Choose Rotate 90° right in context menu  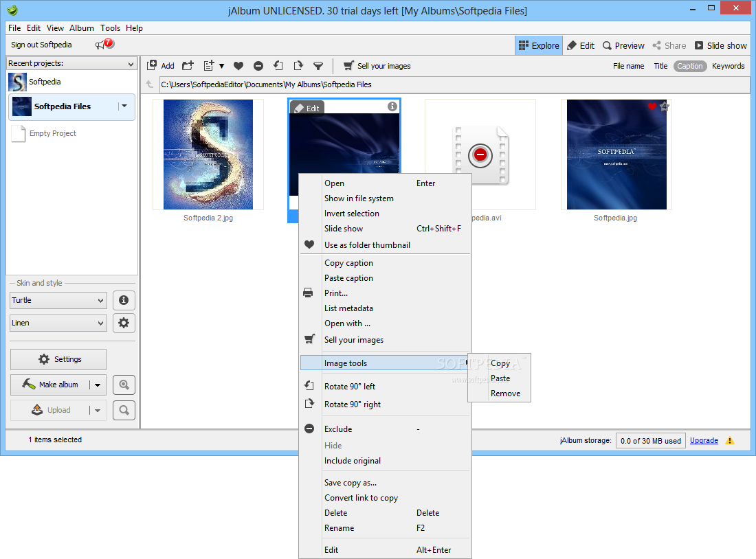[x=385, y=404]
